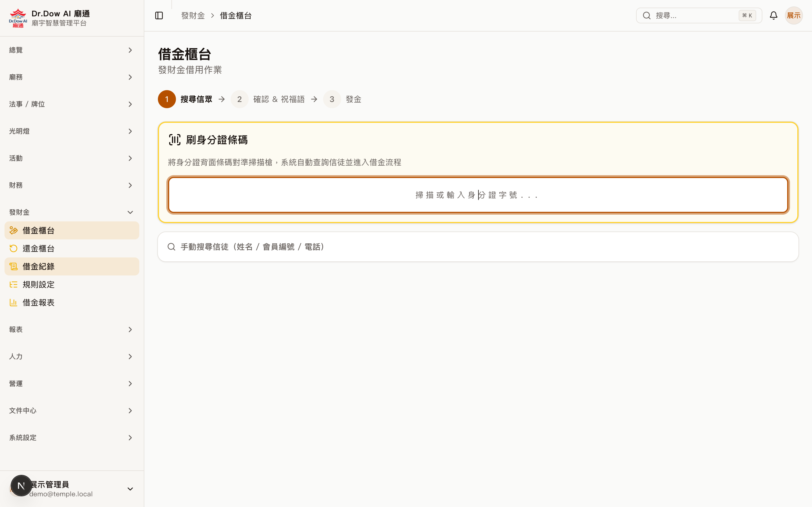Expand the 財務 menu chevron

click(130, 185)
